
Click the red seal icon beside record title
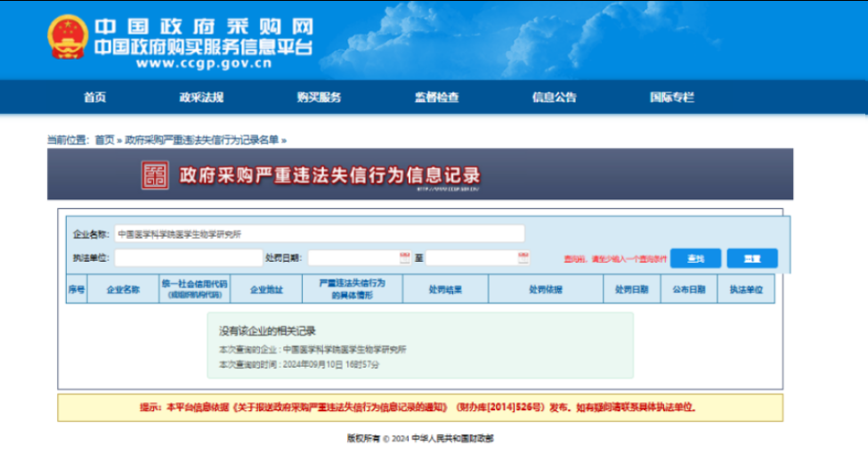point(155,175)
